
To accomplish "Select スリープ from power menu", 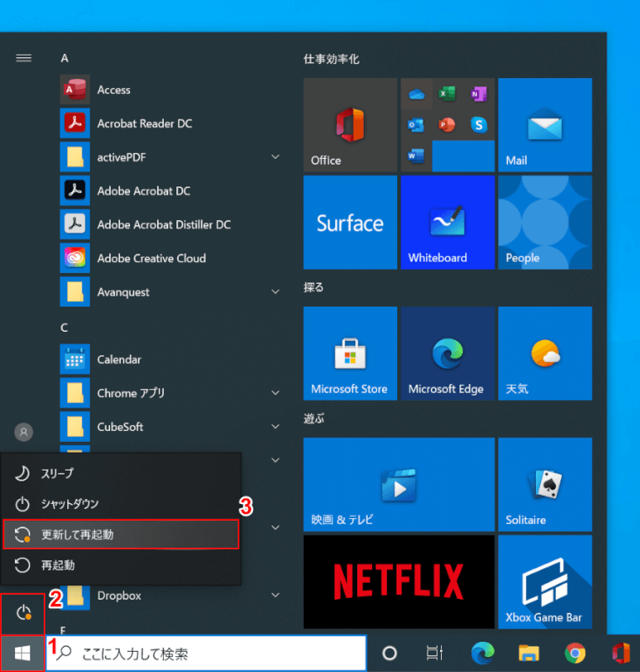I will pos(121,473).
